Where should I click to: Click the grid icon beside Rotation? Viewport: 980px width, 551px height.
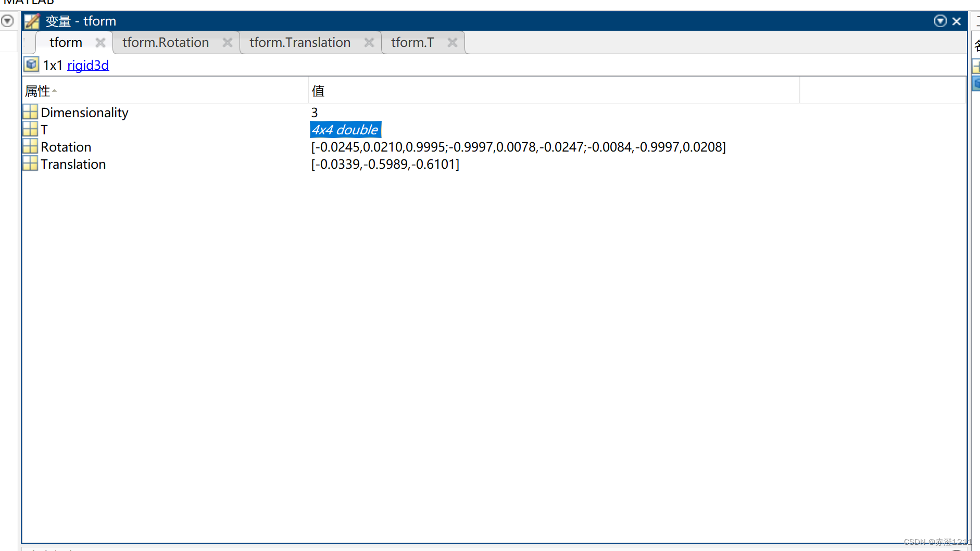[x=30, y=146]
